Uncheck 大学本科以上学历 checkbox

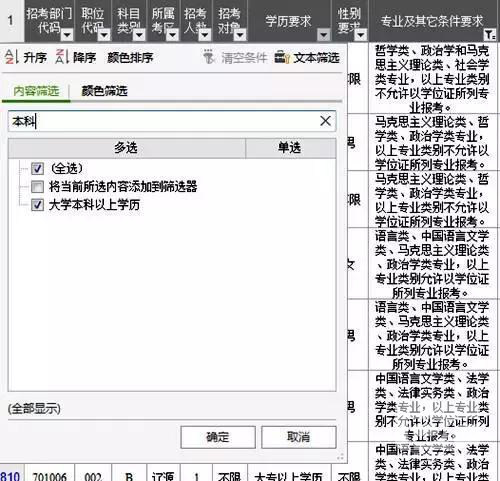click(x=37, y=205)
